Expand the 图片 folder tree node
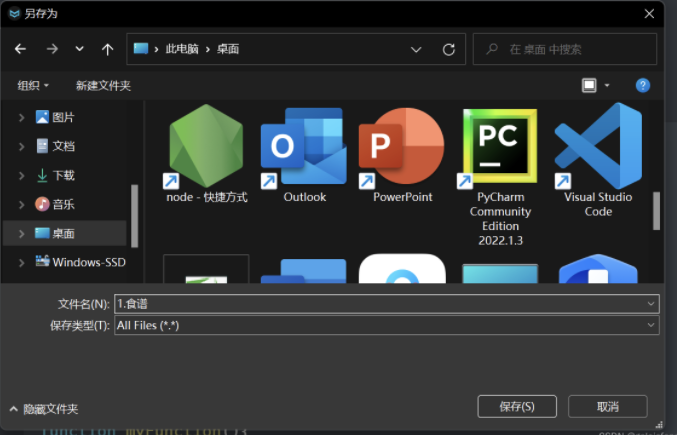Image resolution: width=677 pixels, height=435 pixels. (22, 118)
